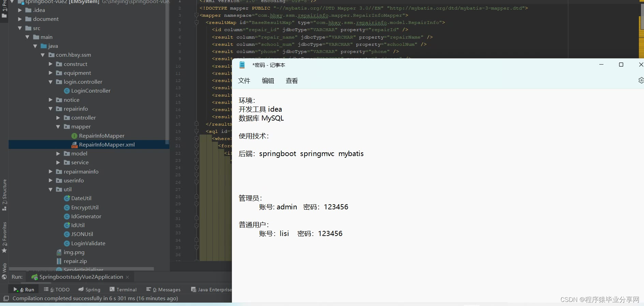The image size is (644, 306).
Task: Open LoginValidate class
Action: click(x=88, y=244)
